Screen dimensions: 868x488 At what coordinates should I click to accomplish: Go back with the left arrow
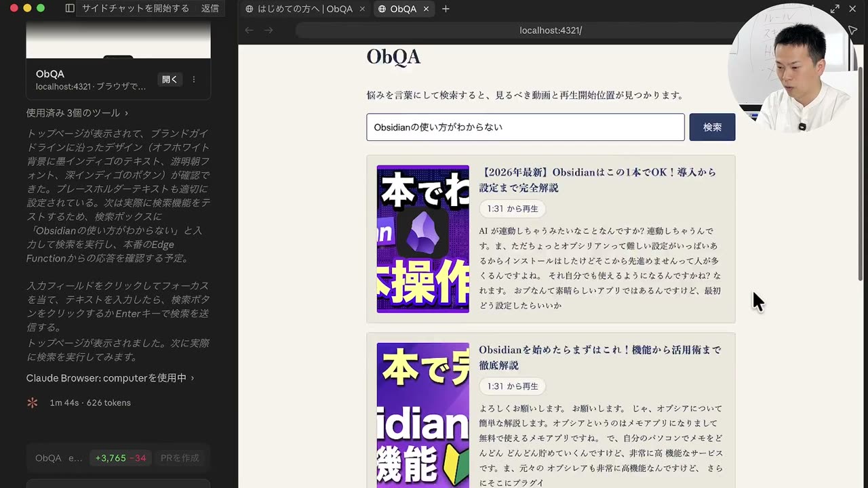(x=249, y=30)
